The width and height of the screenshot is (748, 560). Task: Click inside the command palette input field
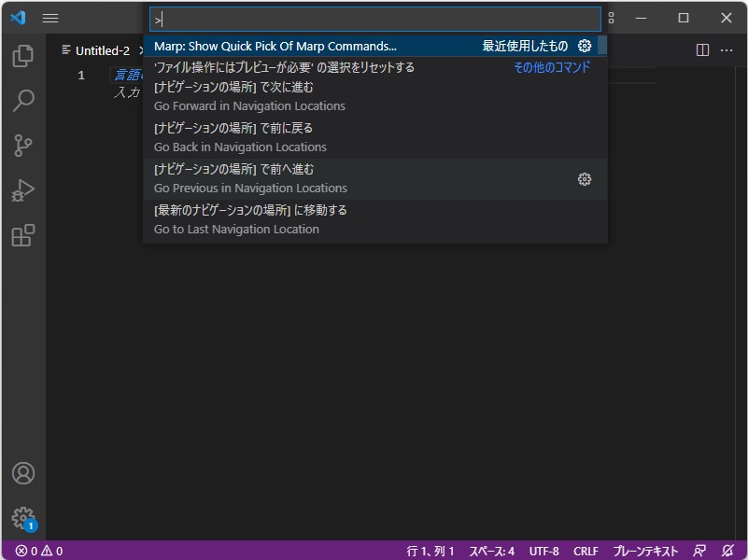click(374, 19)
